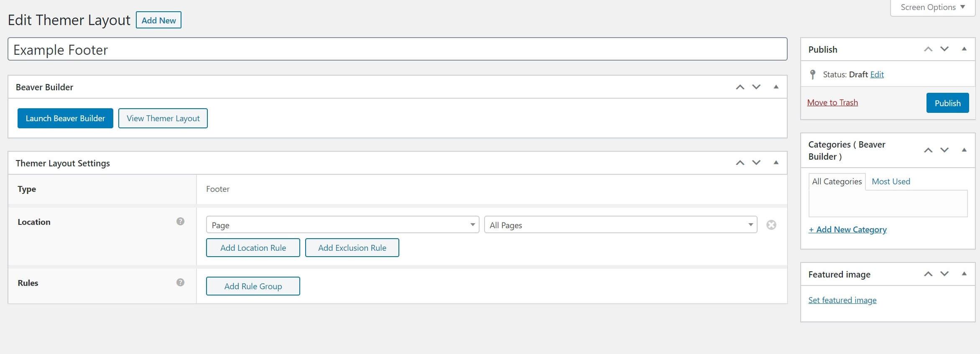Collapse the Categories panel
Viewport: 980px width, 354px height.
[x=964, y=150]
